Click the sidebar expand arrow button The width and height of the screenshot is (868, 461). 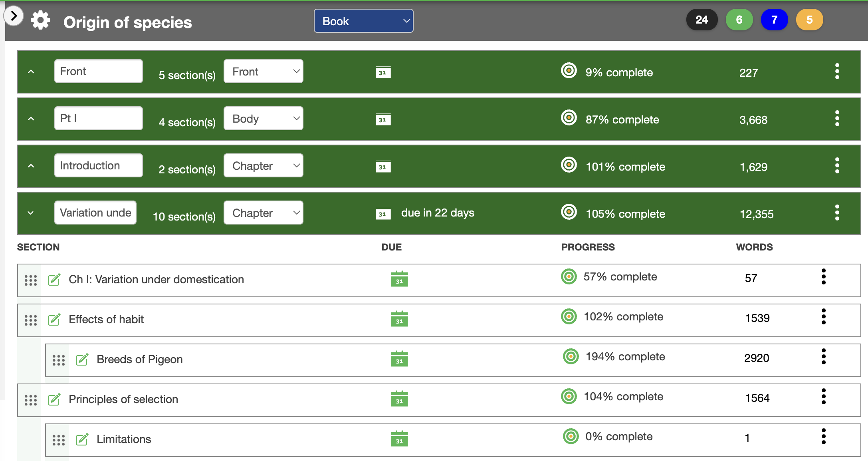(x=14, y=16)
